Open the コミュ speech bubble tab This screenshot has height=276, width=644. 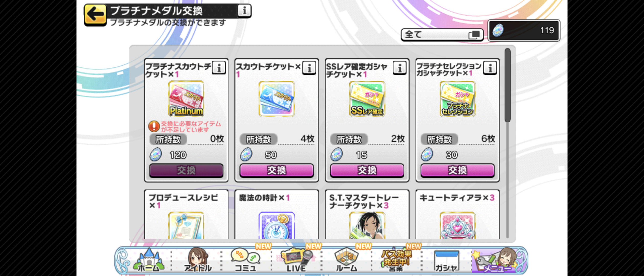245,260
